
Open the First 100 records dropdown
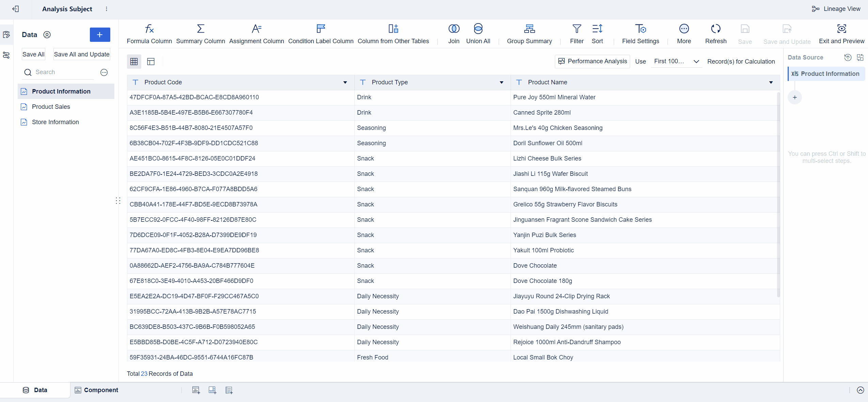click(x=676, y=61)
